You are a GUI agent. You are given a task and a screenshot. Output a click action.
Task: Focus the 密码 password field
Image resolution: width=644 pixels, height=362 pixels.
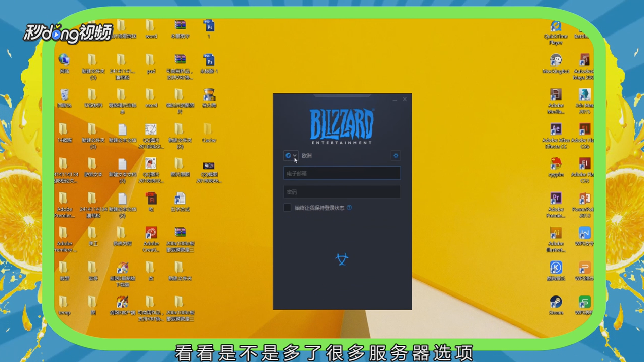click(x=342, y=192)
